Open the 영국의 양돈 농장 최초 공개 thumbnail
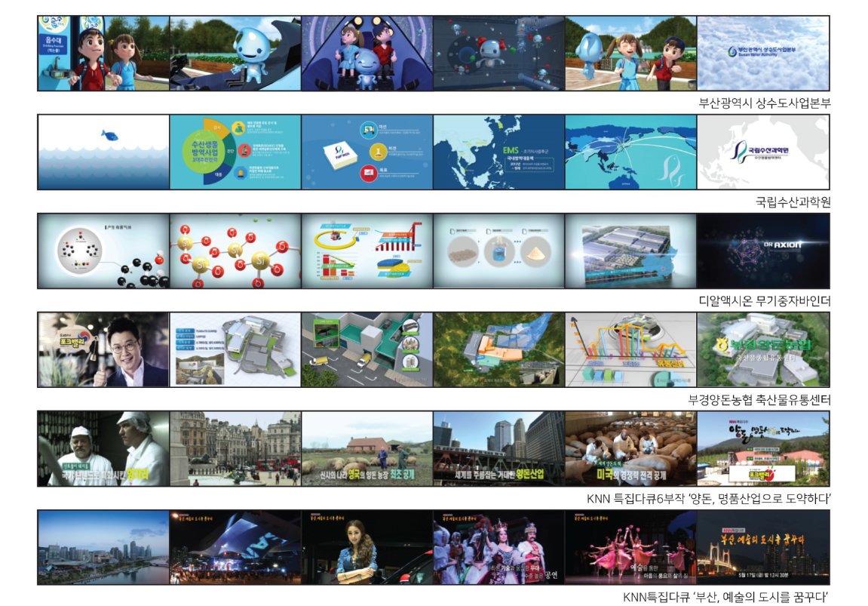Screen dimensions: 868x606 click(x=367, y=449)
